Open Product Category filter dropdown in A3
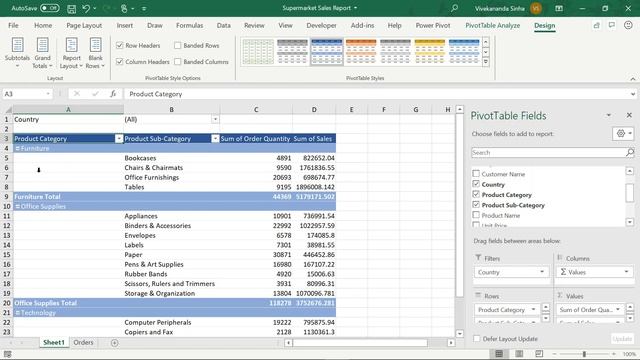 point(119,139)
